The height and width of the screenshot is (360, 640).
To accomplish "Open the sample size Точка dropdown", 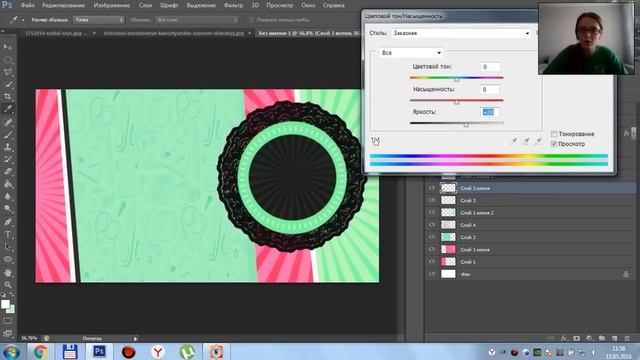I will (x=98, y=20).
